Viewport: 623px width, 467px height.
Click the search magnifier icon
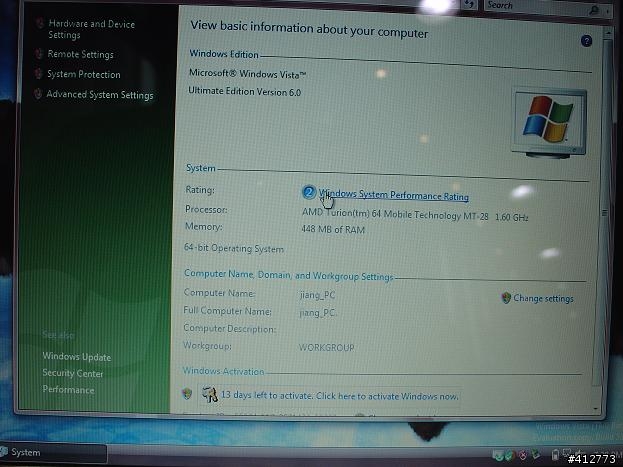click(x=595, y=10)
